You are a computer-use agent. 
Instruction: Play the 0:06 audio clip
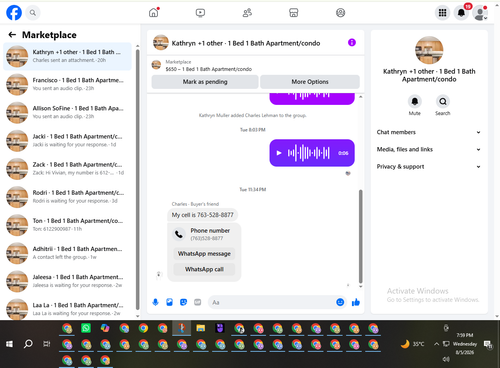(x=279, y=153)
